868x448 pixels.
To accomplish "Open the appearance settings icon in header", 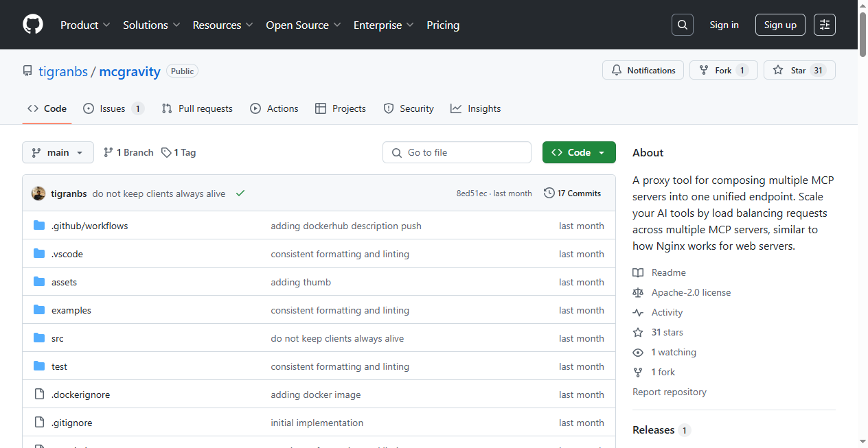I will [825, 25].
